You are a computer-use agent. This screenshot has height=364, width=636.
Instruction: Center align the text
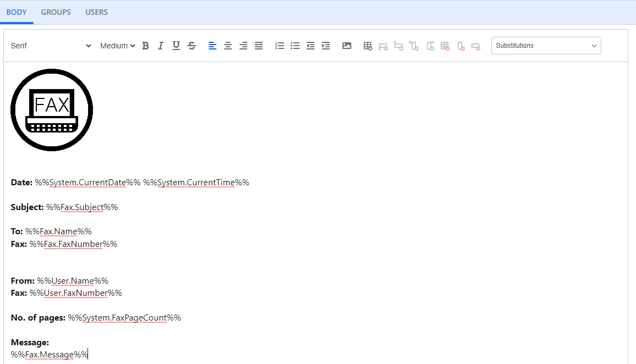click(x=228, y=46)
